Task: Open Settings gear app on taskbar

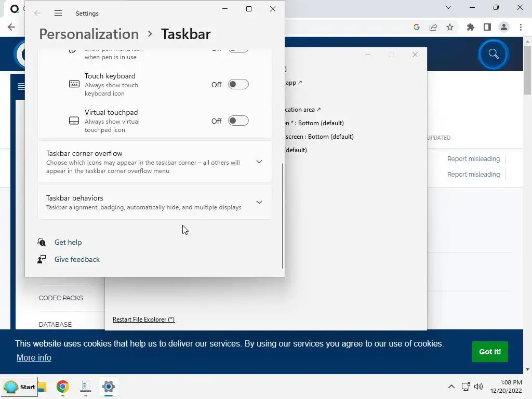Action: [109, 387]
